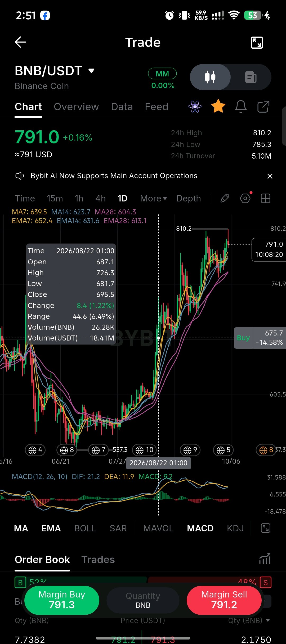
Task: Tap the globe event marker labeled 9
Action: point(190,450)
